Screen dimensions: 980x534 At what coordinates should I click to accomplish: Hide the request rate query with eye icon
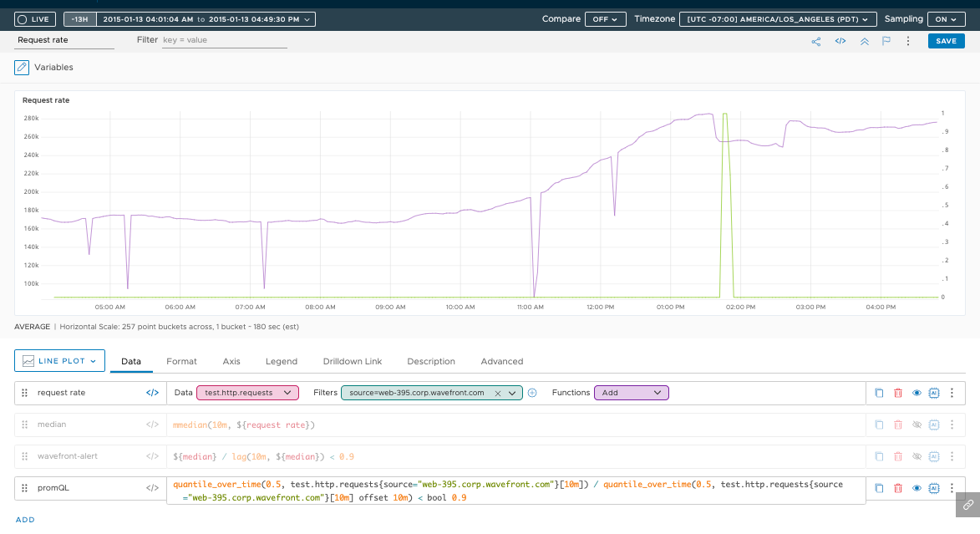click(x=917, y=393)
